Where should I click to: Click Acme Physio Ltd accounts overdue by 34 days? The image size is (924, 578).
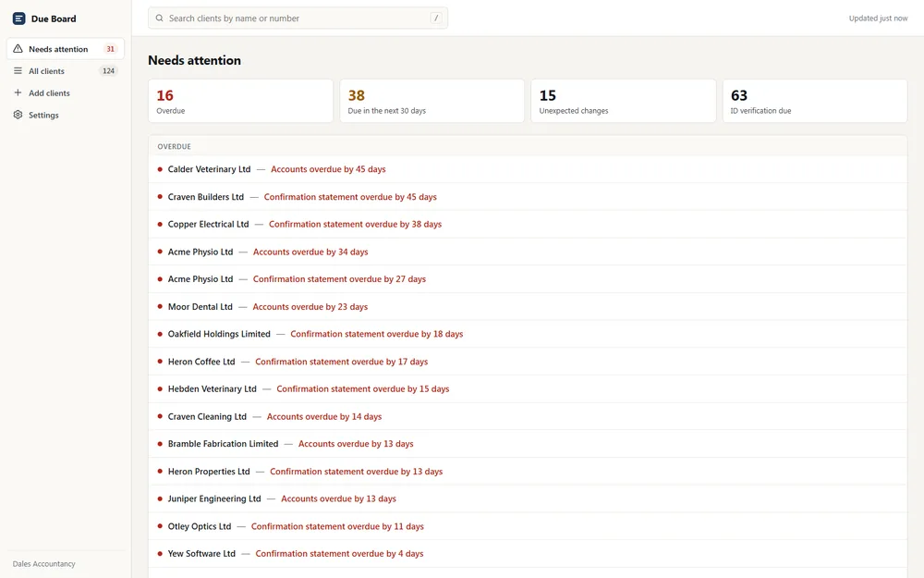[x=528, y=252]
